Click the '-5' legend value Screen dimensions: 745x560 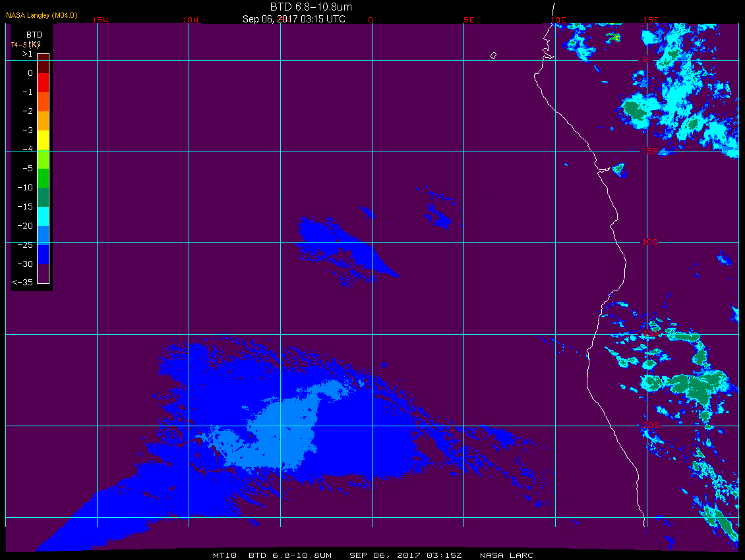28,169
